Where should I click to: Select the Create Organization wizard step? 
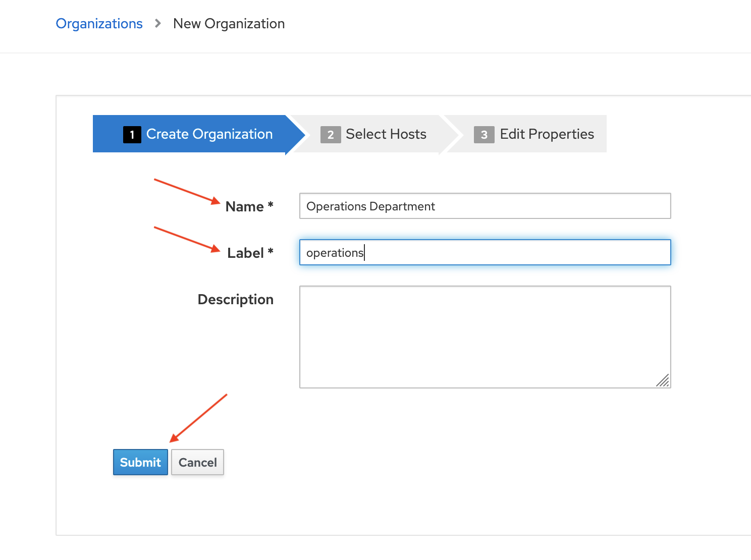point(209,134)
